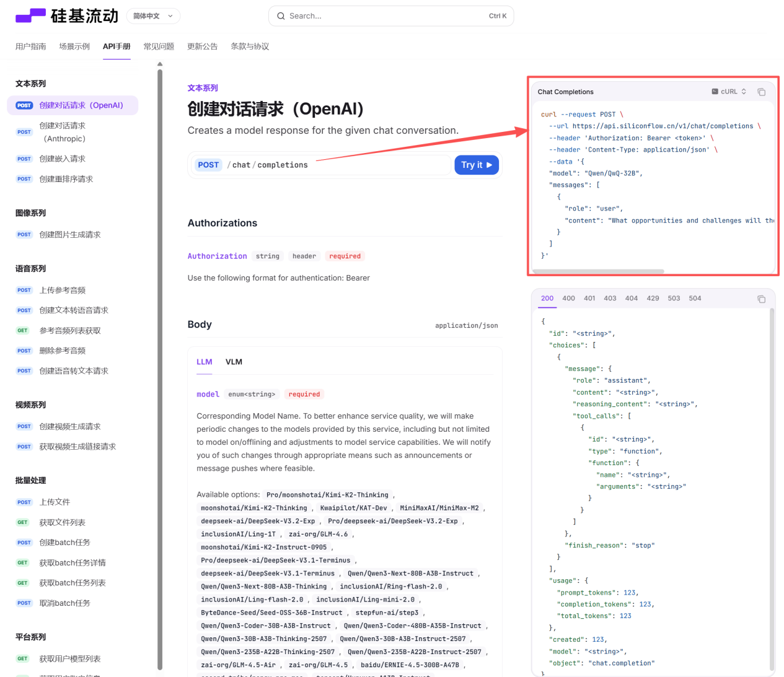Open the 用户指南 tab
The width and height of the screenshot is (784, 677).
tap(31, 46)
